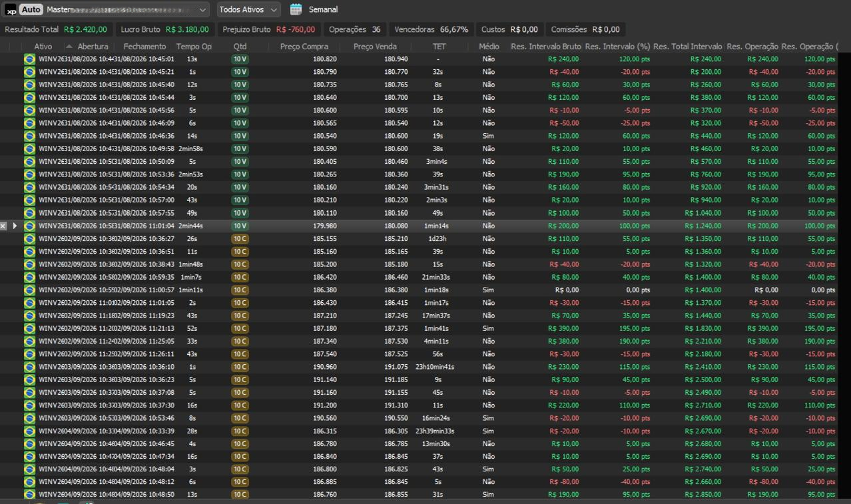Toggle the Auto mode button
Image resolution: width=851 pixels, height=504 pixels.
pyautogui.click(x=31, y=9)
